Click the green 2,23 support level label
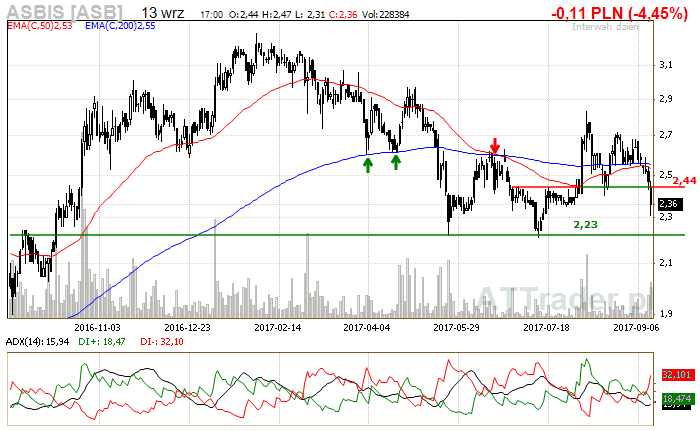The width and height of the screenshot is (700, 431). click(x=585, y=225)
